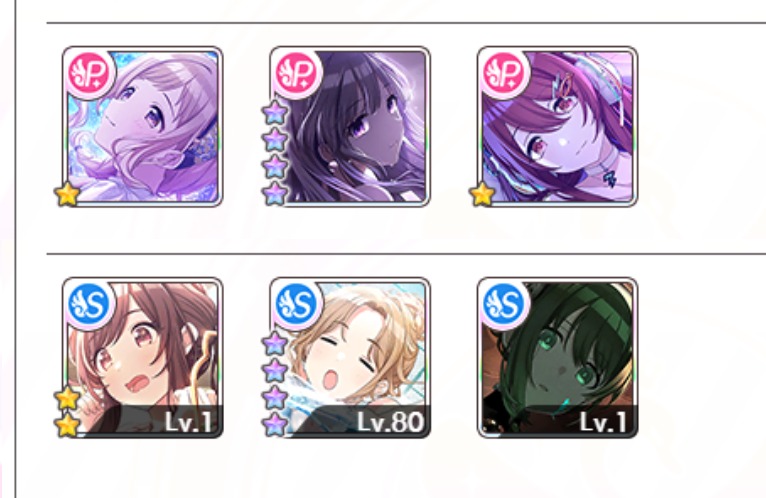766x498 pixels.
Task: Select the brown-haired surprised girl Support card
Action: pyautogui.click(x=143, y=358)
